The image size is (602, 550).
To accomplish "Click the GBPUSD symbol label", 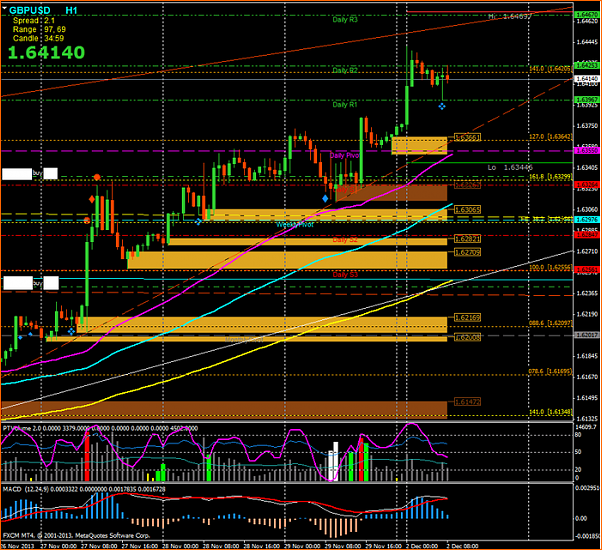I will tap(30, 10).
